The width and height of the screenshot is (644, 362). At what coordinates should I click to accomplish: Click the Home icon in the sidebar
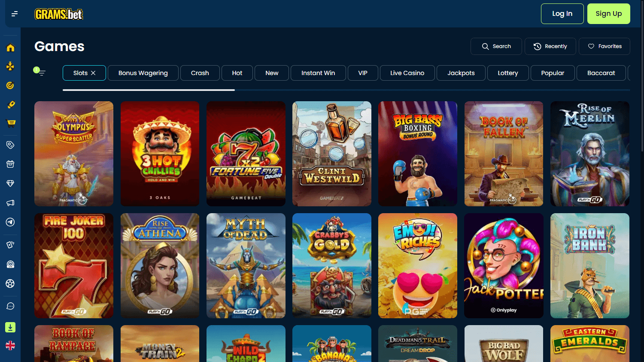point(10,47)
